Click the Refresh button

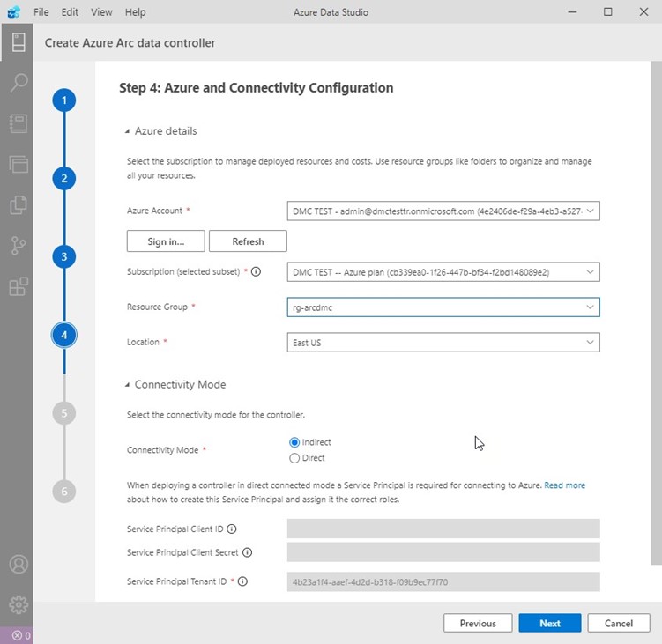pyautogui.click(x=248, y=241)
